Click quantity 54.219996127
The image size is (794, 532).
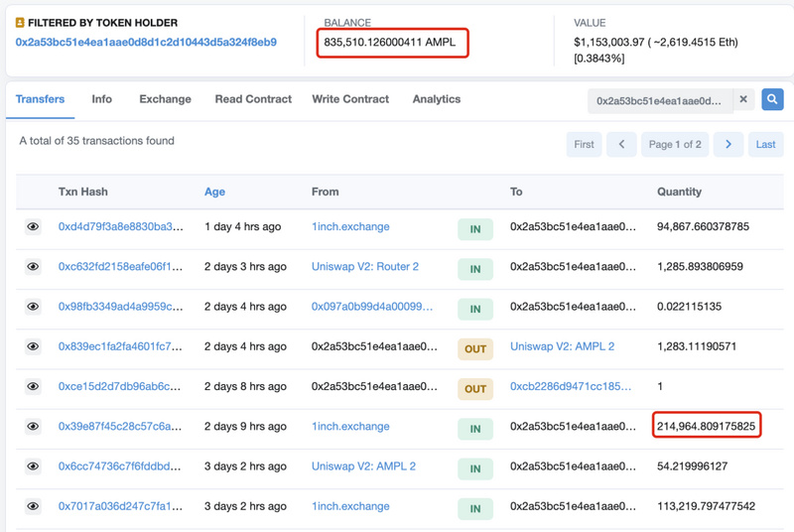click(692, 466)
